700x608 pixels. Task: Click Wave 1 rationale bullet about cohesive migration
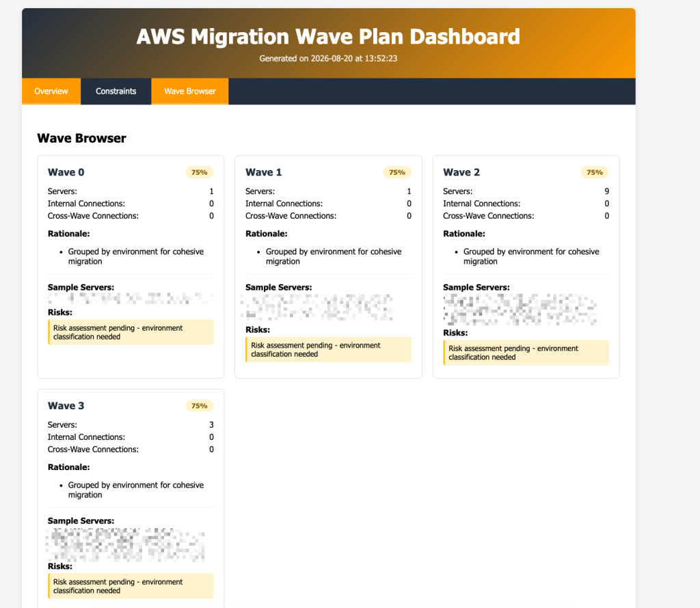point(334,256)
